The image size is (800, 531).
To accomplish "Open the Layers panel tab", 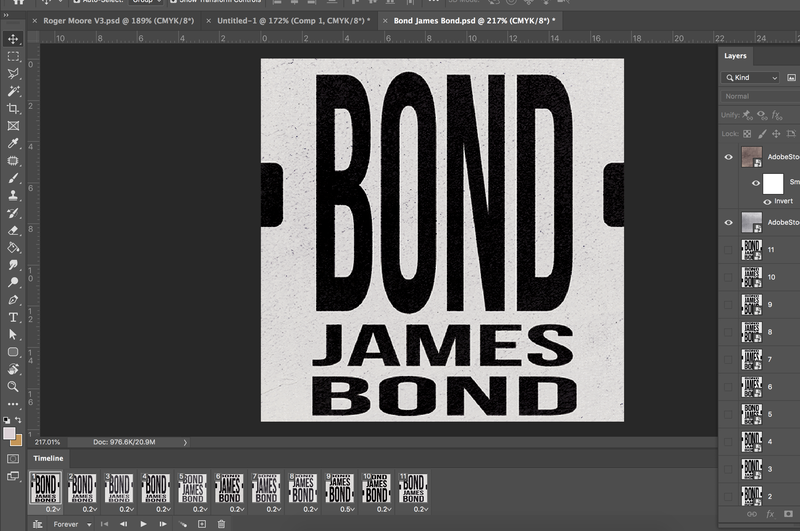I will 735,56.
